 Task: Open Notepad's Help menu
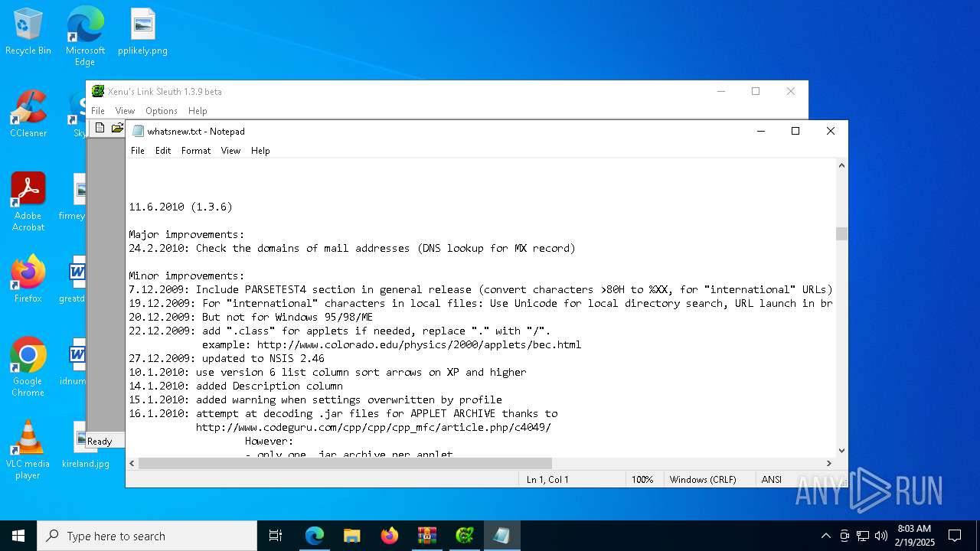pyautogui.click(x=260, y=151)
